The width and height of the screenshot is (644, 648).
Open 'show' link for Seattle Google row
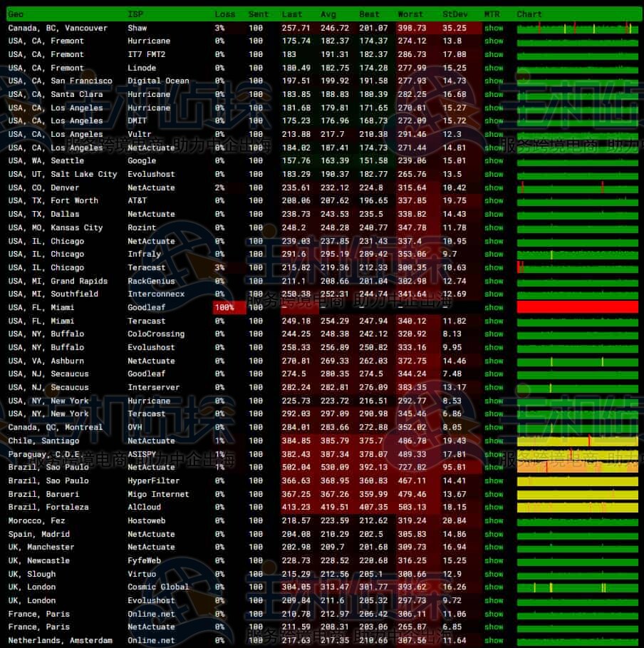point(494,161)
